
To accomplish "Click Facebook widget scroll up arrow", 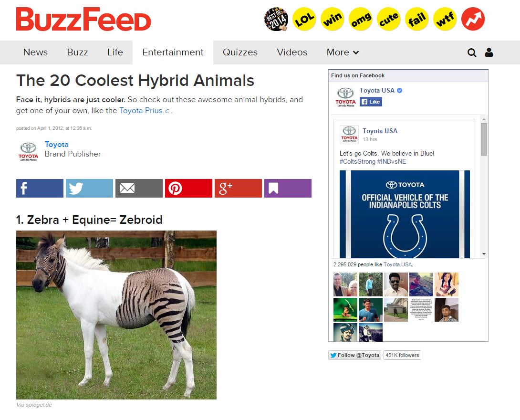I will [x=484, y=119].
